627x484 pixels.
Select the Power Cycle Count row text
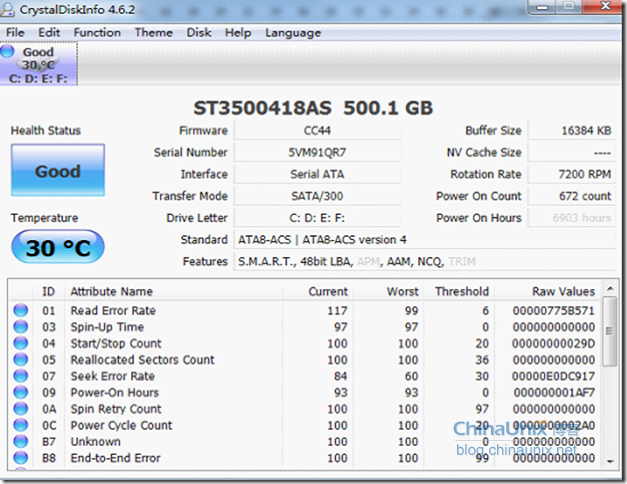(122, 425)
